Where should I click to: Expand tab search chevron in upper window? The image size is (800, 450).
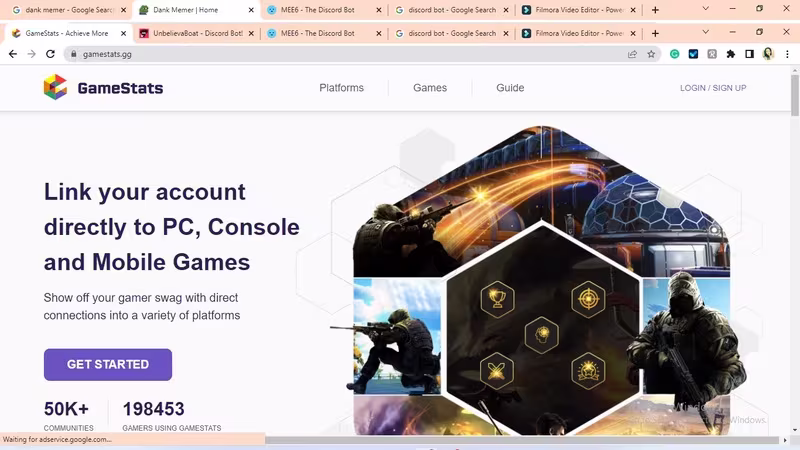[706, 8]
